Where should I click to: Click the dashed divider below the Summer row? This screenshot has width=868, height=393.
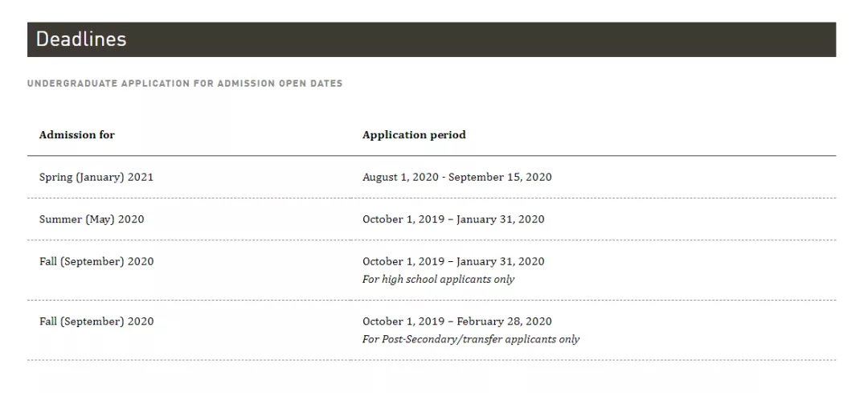pos(432,239)
